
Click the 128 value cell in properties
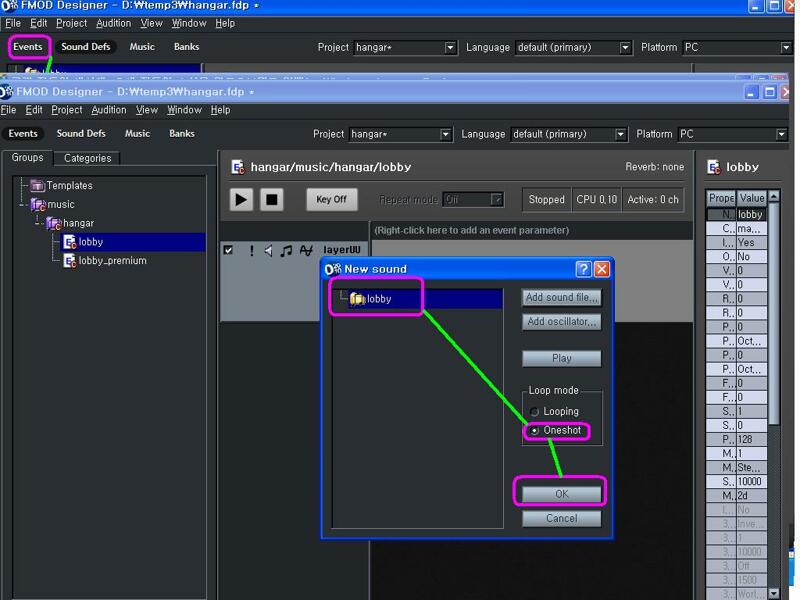[x=752, y=440]
